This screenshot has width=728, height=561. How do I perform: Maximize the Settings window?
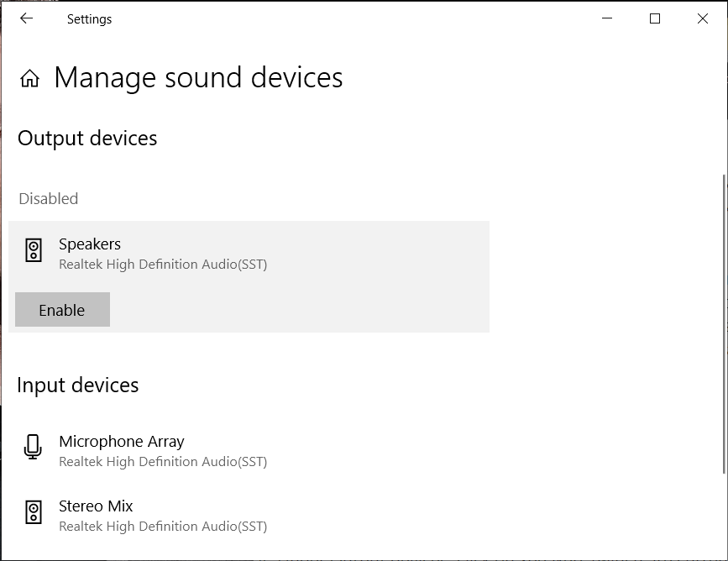click(655, 18)
